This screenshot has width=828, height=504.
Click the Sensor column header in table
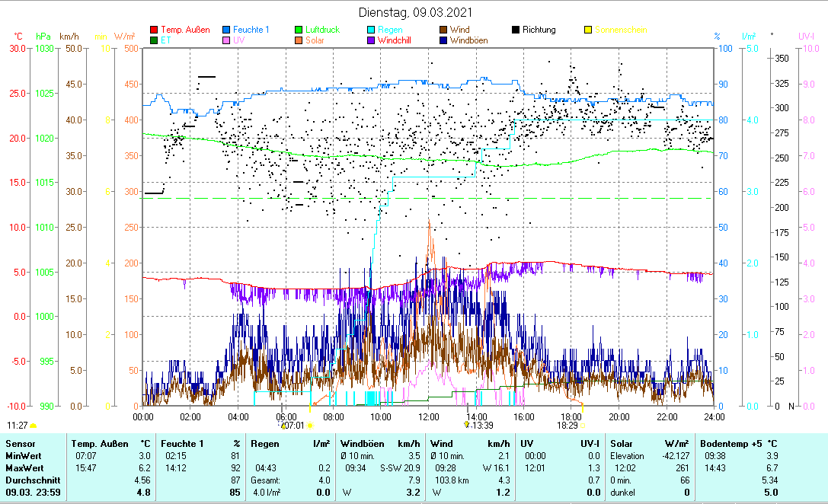pyautogui.click(x=20, y=443)
